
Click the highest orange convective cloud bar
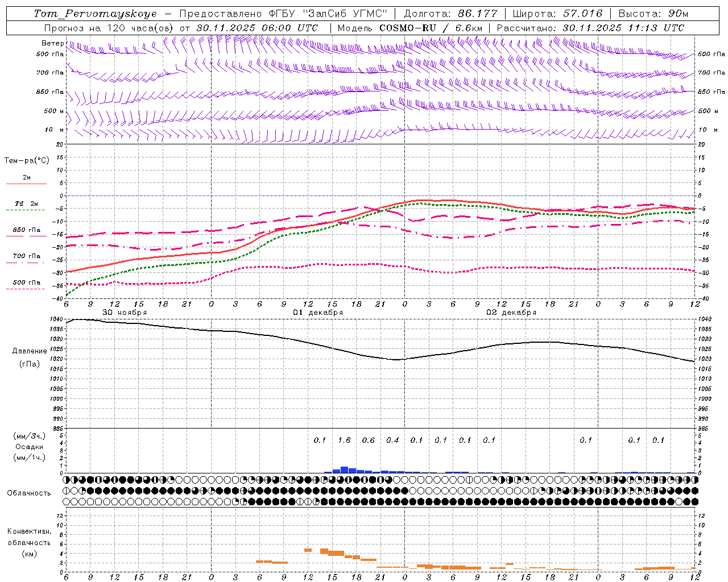point(308,550)
